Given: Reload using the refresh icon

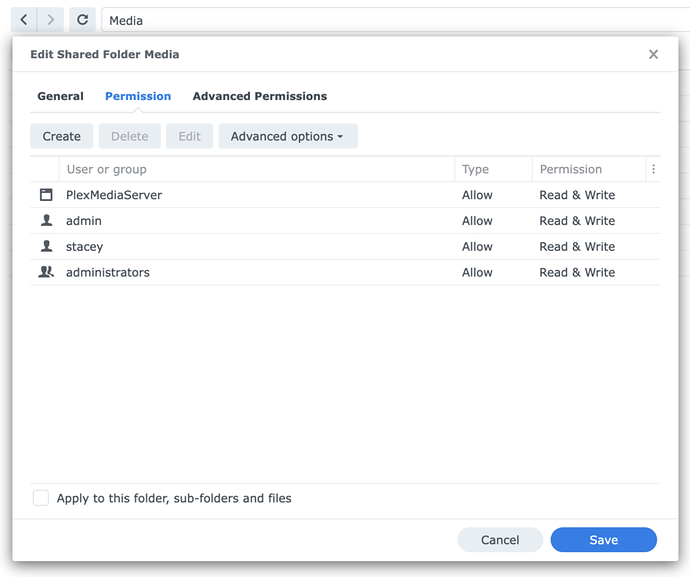Looking at the screenshot, I should 83,20.
